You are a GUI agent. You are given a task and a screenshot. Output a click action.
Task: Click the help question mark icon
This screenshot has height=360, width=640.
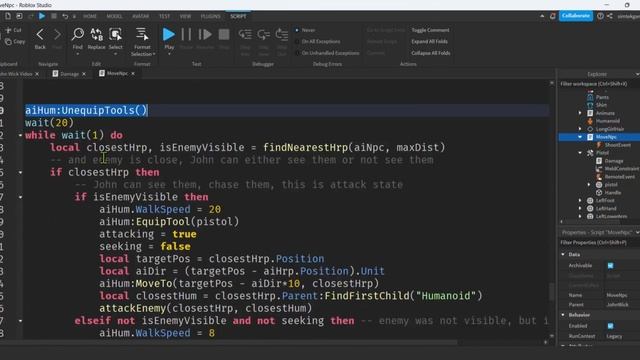point(600,16)
